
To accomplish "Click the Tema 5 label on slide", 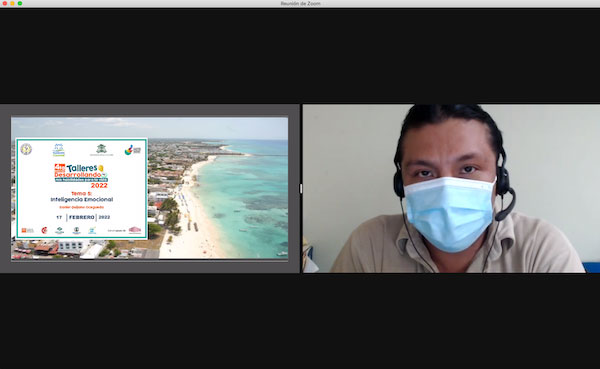I will (82, 193).
